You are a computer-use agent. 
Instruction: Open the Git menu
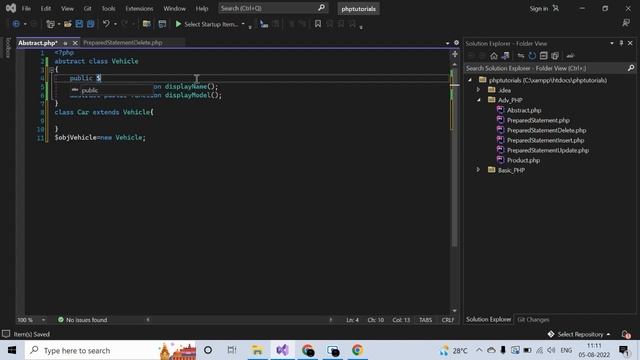click(87, 8)
